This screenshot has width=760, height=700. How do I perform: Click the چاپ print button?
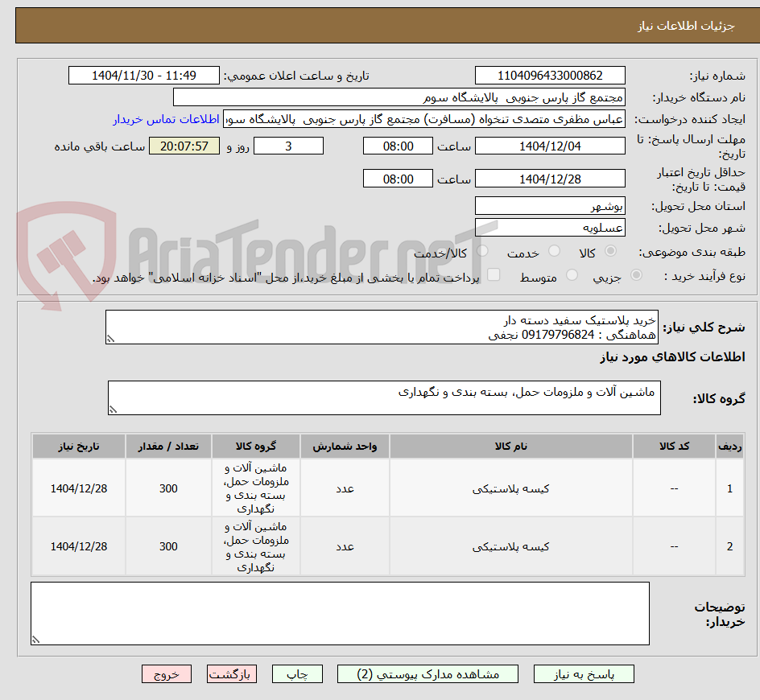pyautogui.click(x=297, y=673)
